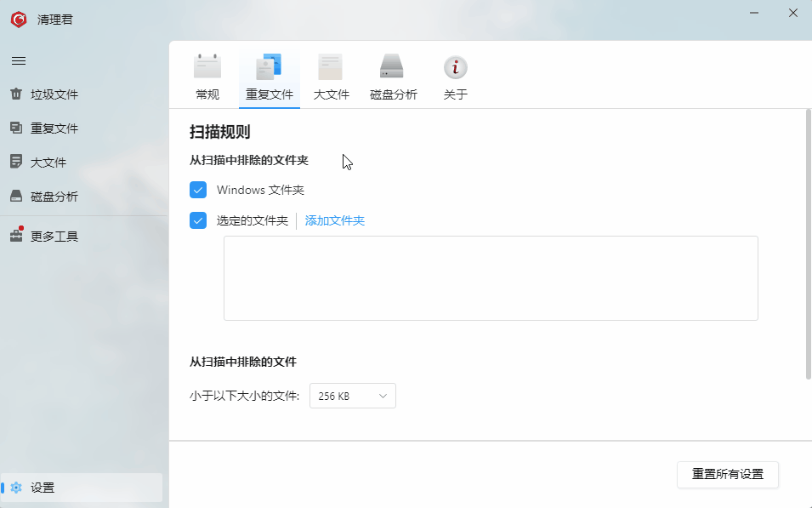Open 垃圾文件 in the sidebar
The width and height of the screenshot is (812, 508).
[x=82, y=94]
